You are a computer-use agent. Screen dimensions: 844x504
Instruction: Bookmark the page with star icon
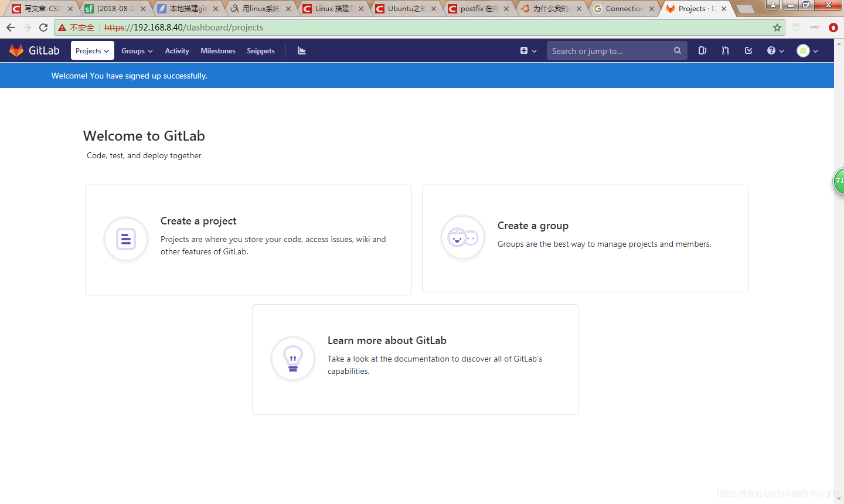(777, 28)
